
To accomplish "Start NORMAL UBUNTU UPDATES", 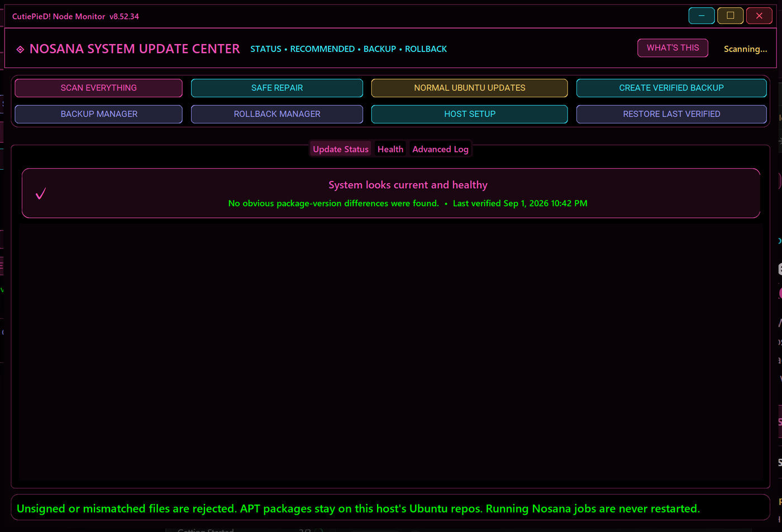I will point(470,88).
